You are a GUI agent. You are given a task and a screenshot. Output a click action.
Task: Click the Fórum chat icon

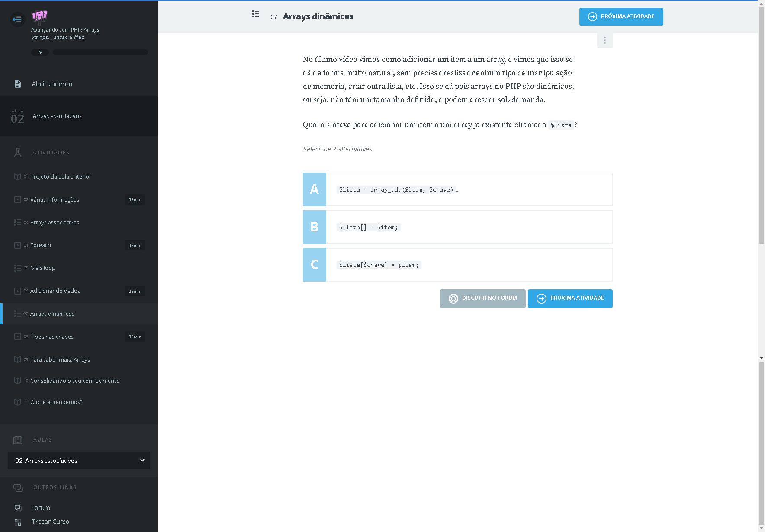pyautogui.click(x=18, y=508)
